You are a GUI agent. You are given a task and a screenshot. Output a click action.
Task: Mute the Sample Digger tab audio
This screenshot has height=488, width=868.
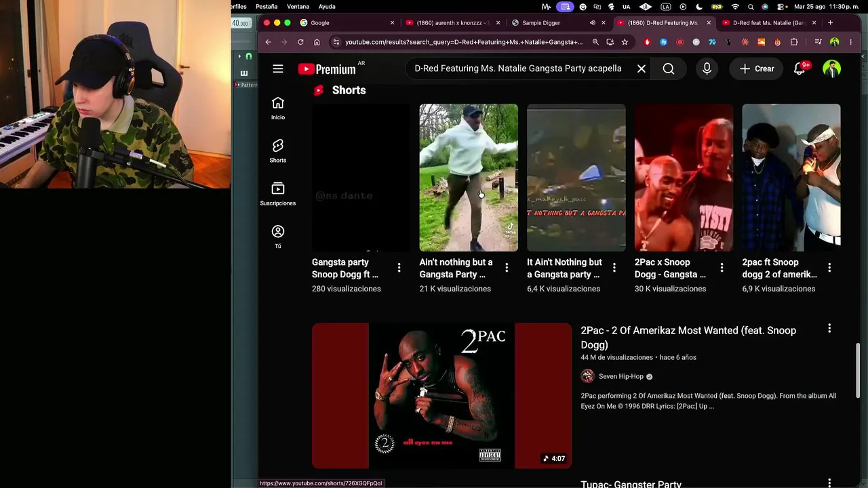(x=593, y=23)
